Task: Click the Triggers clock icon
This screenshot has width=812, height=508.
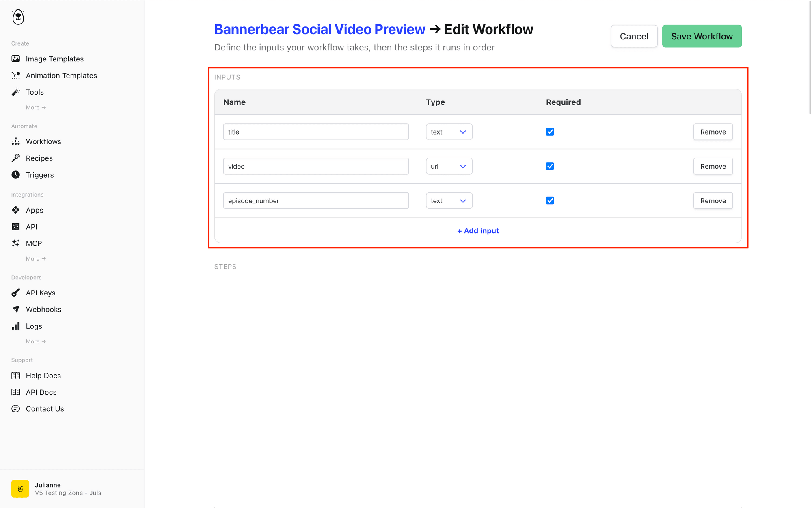Action: point(16,175)
